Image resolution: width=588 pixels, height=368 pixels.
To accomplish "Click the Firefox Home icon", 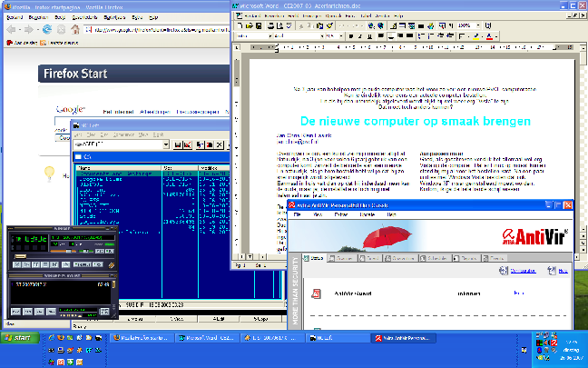I will tap(75, 29).
